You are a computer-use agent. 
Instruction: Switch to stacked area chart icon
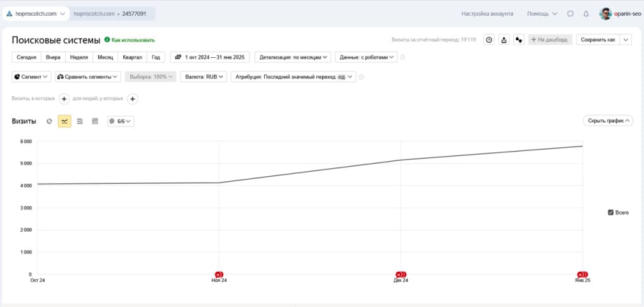(x=80, y=121)
